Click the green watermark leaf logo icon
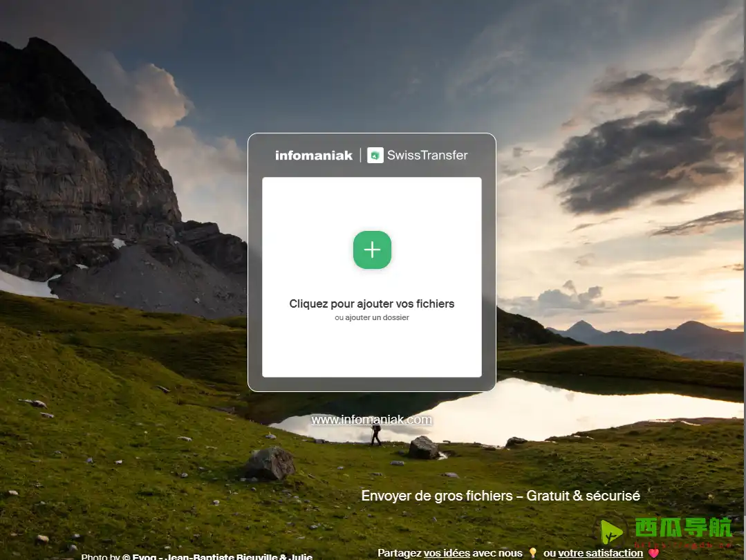Screen dimensions: 746x560 click(x=611, y=532)
